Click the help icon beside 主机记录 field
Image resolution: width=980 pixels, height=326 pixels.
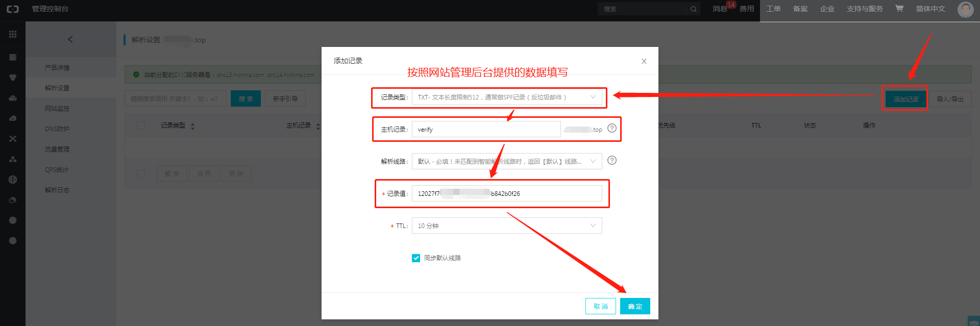(612, 128)
